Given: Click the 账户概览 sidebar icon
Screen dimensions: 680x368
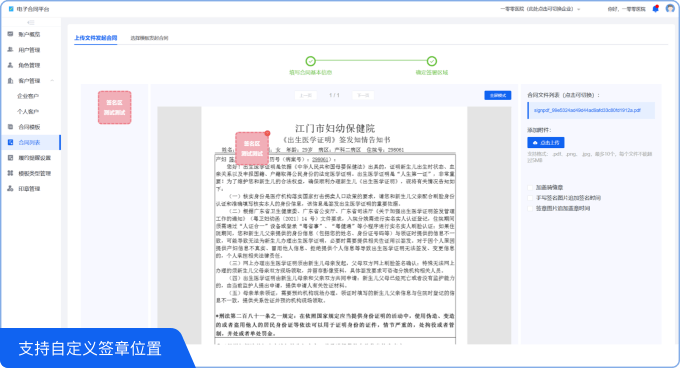Looking at the screenshot, I should pyautogui.click(x=10, y=34).
